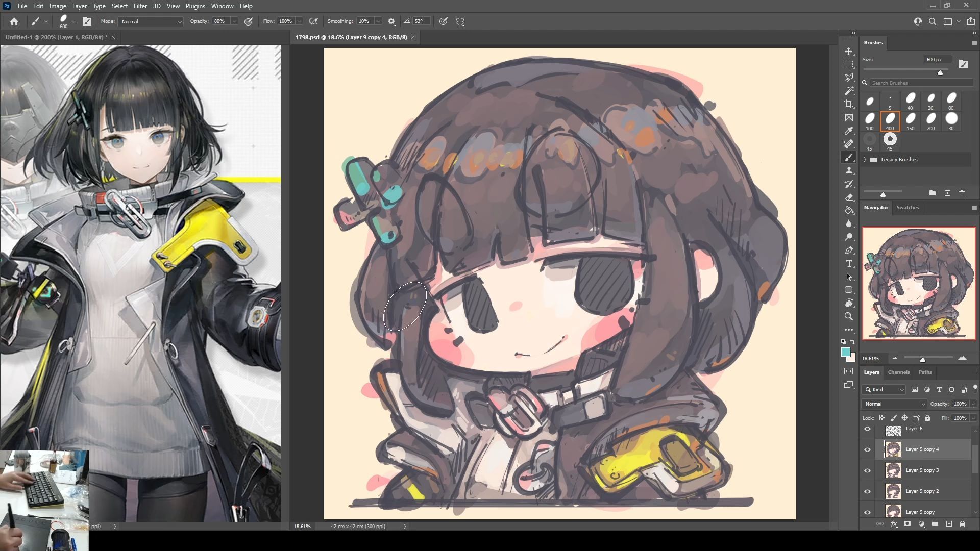
Task: Click the foreground teal color swatch
Action: click(x=846, y=353)
